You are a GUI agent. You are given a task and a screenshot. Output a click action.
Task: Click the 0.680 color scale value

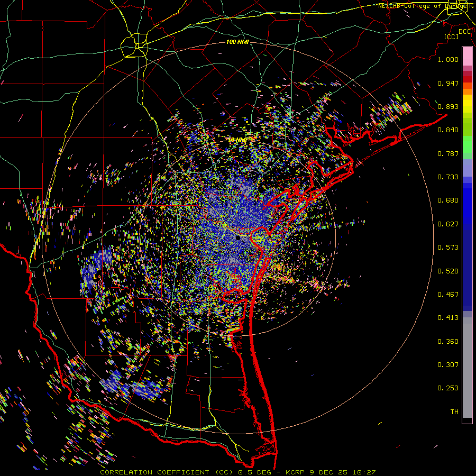[x=448, y=200]
